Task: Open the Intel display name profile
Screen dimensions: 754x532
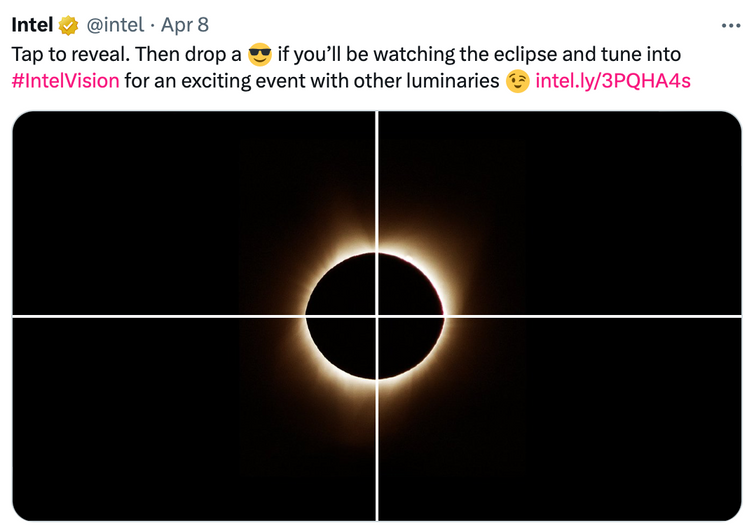Action: (x=32, y=25)
